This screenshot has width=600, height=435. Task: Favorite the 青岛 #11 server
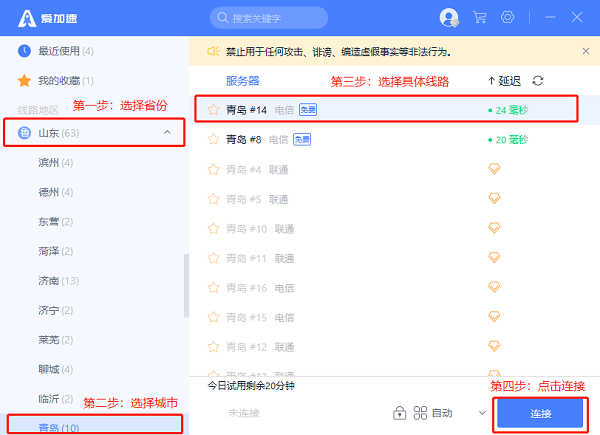pos(214,258)
